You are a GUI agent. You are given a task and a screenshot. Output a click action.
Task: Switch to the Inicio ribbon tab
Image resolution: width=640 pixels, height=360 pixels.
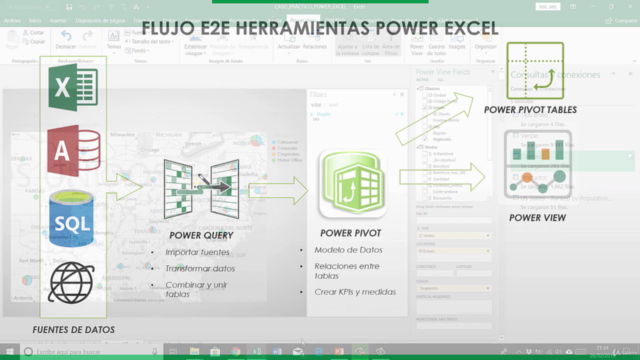point(35,20)
